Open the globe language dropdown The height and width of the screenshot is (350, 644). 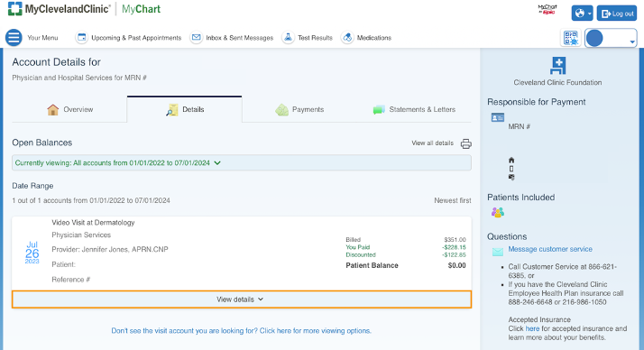tap(582, 14)
